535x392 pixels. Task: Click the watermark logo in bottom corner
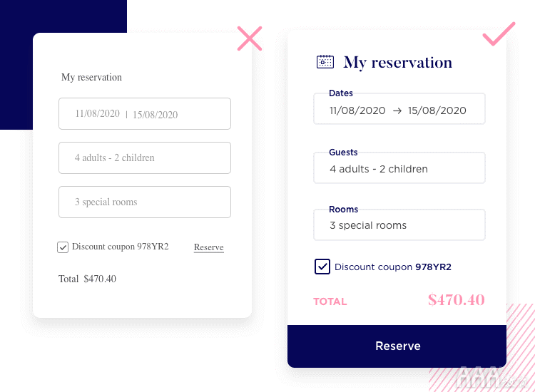(491, 377)
